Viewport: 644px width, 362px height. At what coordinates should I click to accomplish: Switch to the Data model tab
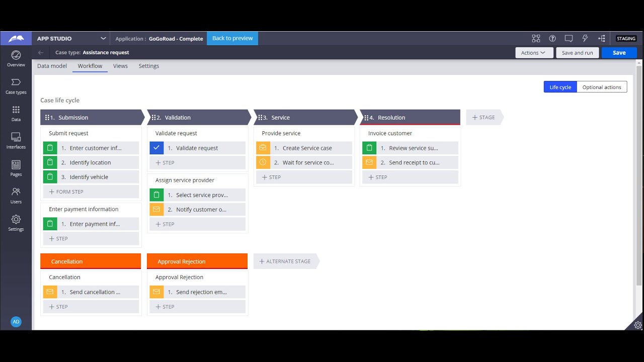[52, 66]
